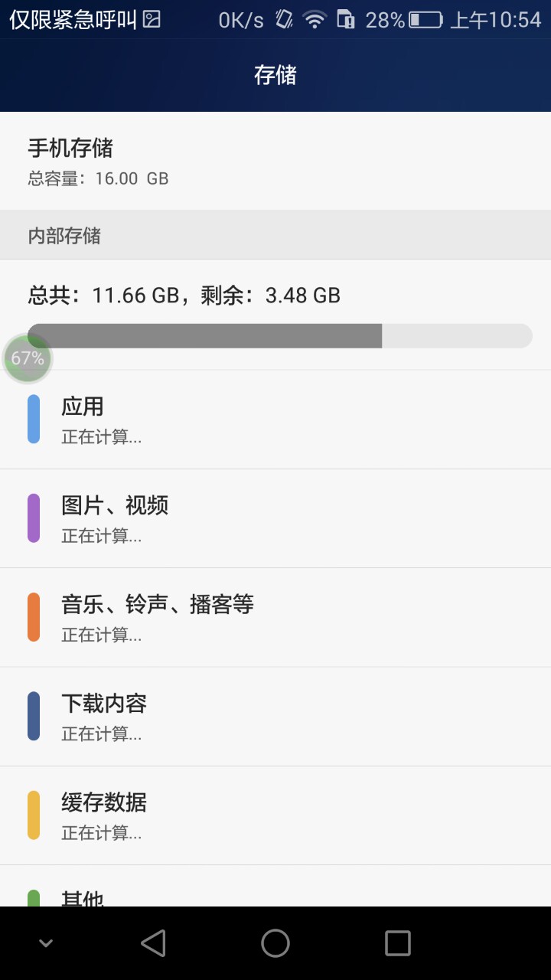Tap the Back navigation triangle
551x980 pixels.
pos(154,943)
